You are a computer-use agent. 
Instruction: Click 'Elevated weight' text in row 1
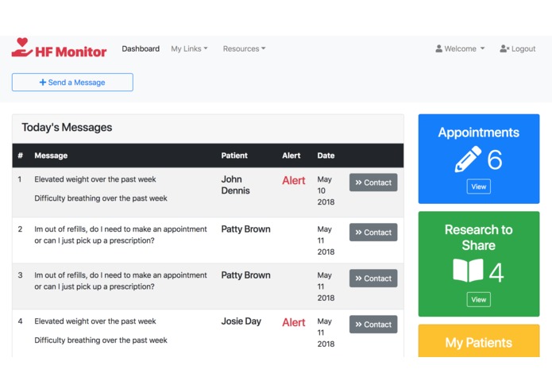[x=95, y=179]
